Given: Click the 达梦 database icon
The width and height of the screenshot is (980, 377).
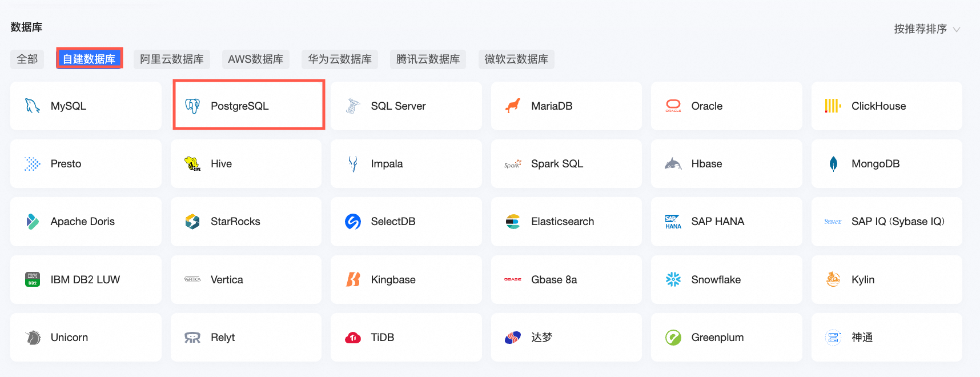Looking at the screenshot, I should point(513,338).
